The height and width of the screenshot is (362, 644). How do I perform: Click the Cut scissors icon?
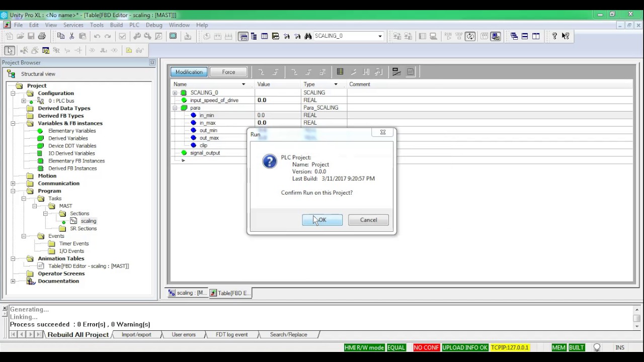[71, 36]
